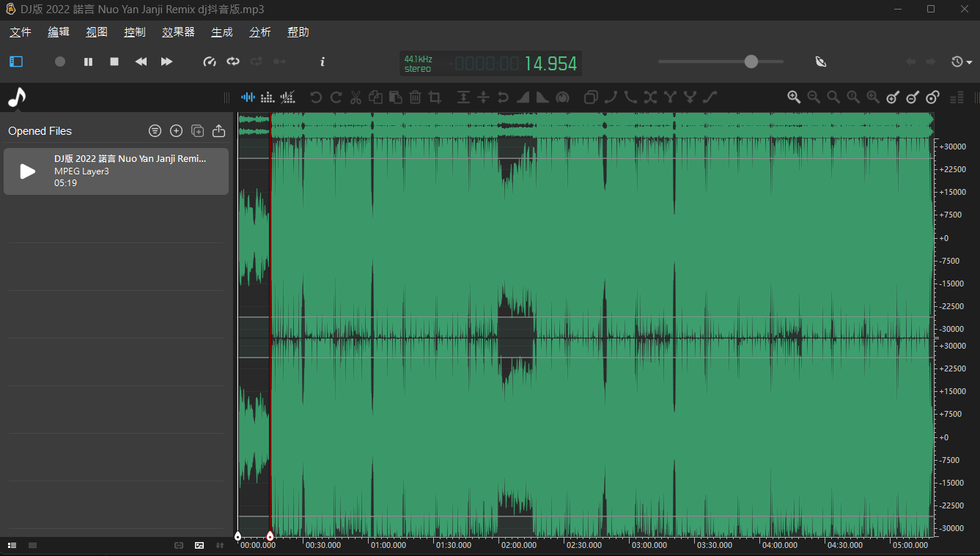Toggle loop playback mode
This screenshot has height=556, width=980.
pos(233,62)
